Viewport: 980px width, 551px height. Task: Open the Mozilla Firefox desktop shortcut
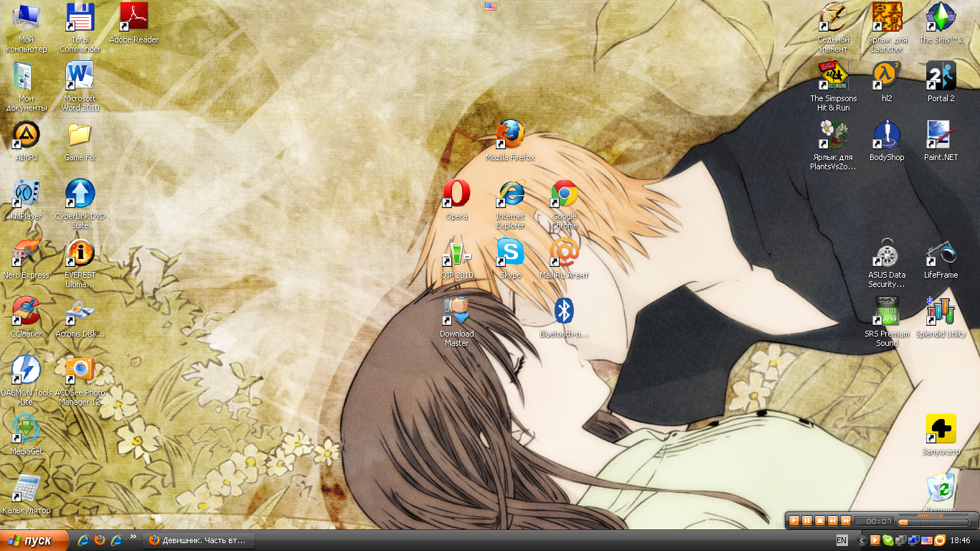pos(510,135)
